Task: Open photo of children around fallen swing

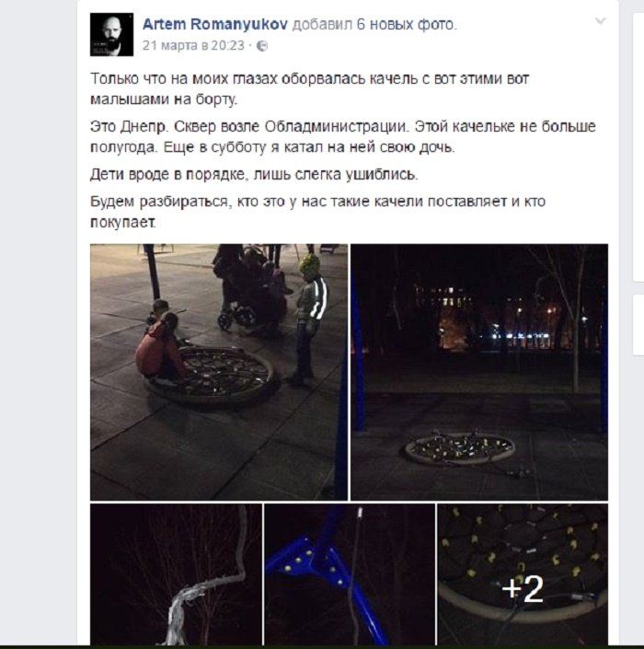Action: (x=219, y=372)
